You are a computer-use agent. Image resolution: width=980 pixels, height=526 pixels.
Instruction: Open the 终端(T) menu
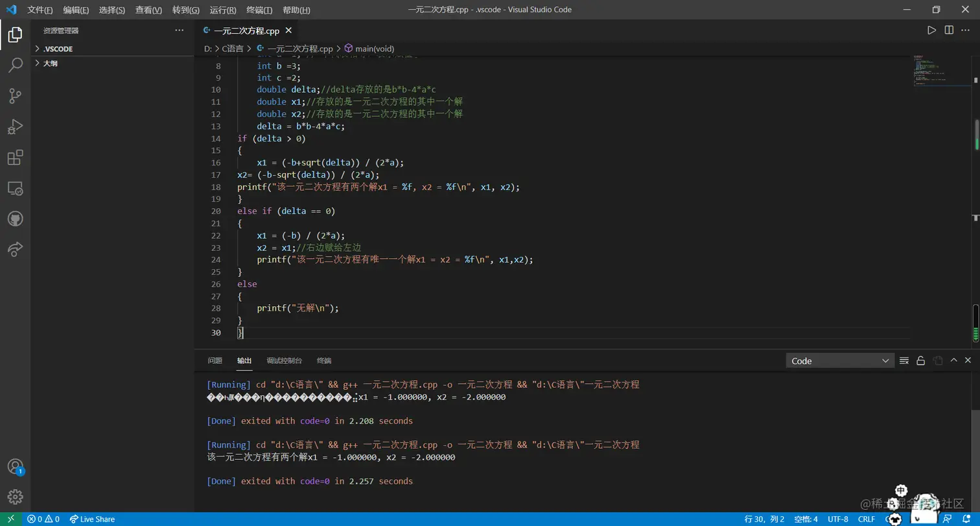tap(259, 10)
